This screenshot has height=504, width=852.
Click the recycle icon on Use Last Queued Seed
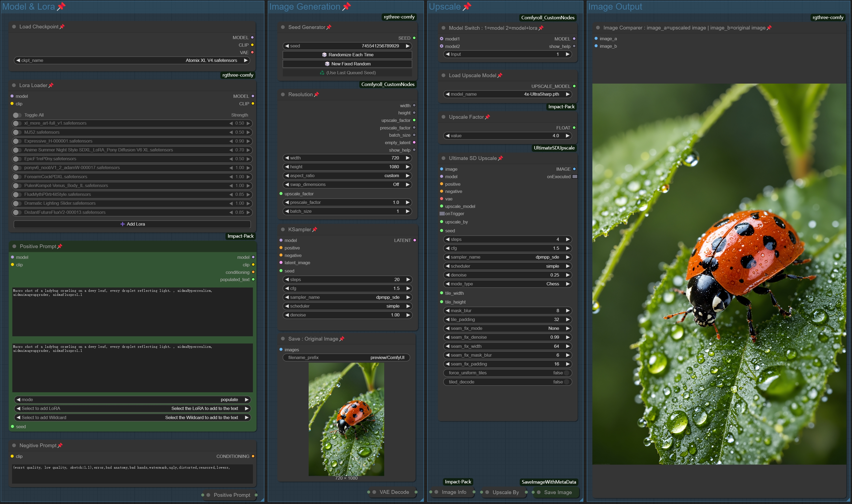point(322,73)
